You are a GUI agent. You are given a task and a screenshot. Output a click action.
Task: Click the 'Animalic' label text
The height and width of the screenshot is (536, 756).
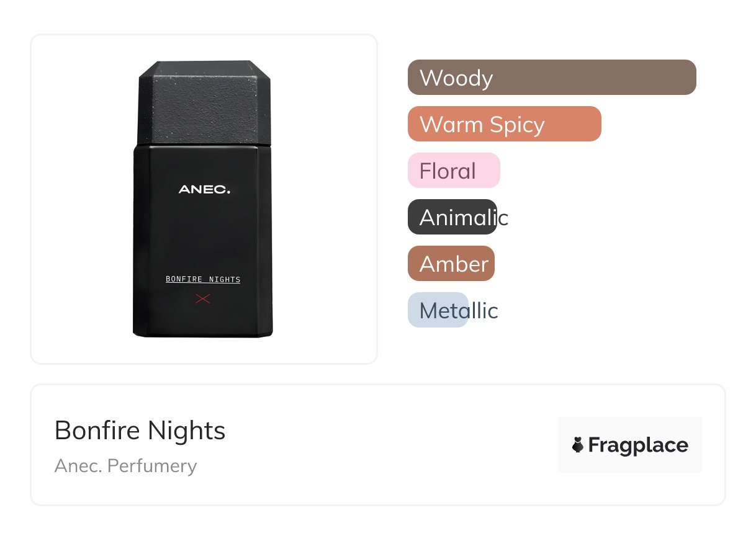[464, 218]
